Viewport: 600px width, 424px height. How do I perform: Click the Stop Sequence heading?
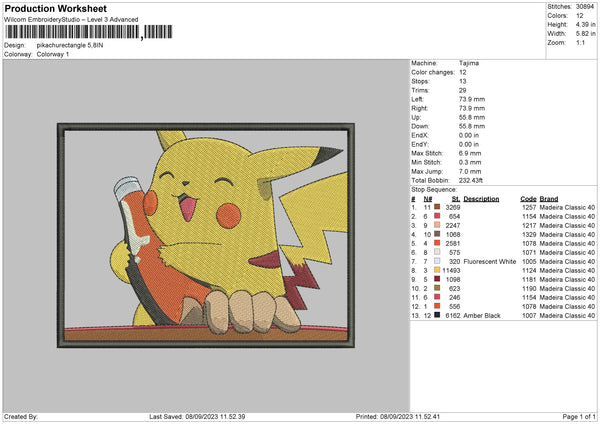tap(434, 189)
